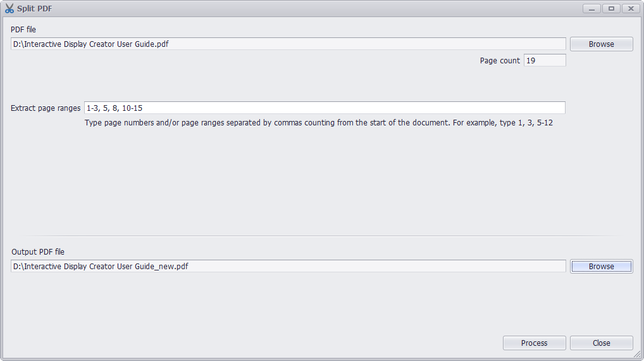Click the "Output PDF file" label
This screenshot has height=361, width=644.
point(38,251)
